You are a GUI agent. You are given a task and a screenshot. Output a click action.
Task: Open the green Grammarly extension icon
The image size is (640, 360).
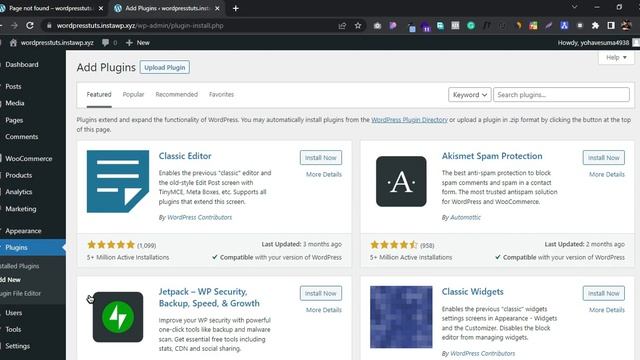pos(471,26)
